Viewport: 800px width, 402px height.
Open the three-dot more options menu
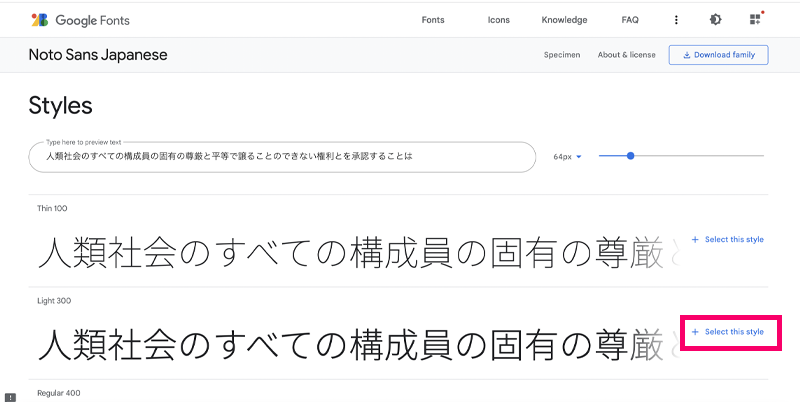tap(676, 20)
